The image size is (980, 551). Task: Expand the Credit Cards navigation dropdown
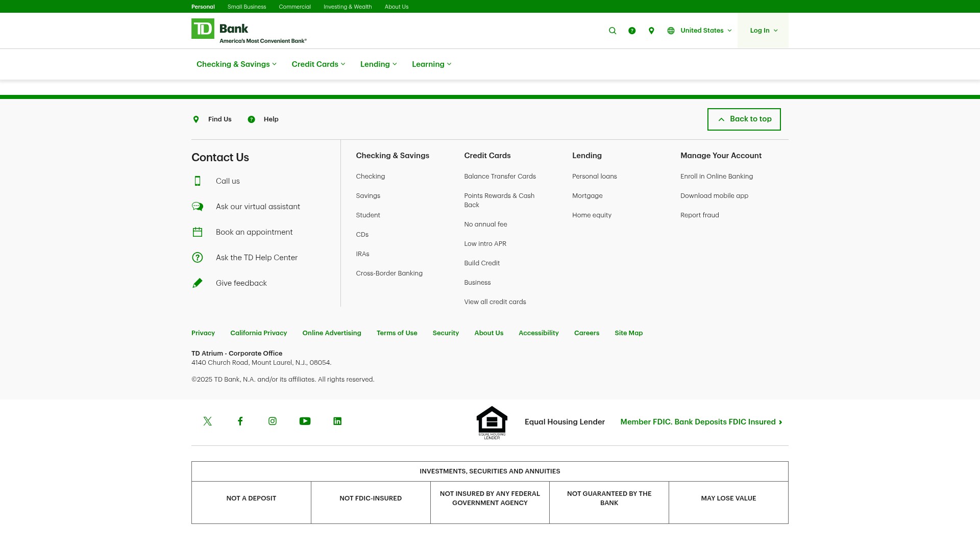318,64
